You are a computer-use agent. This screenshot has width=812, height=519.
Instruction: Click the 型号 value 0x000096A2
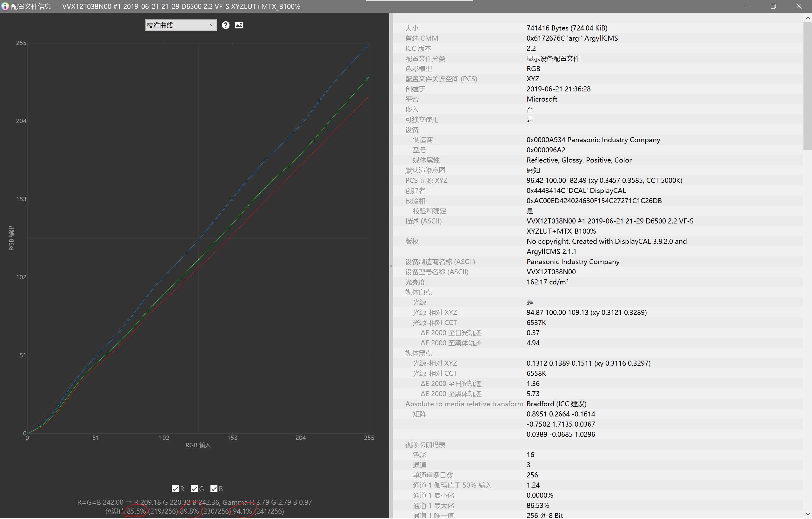(546, 150)
